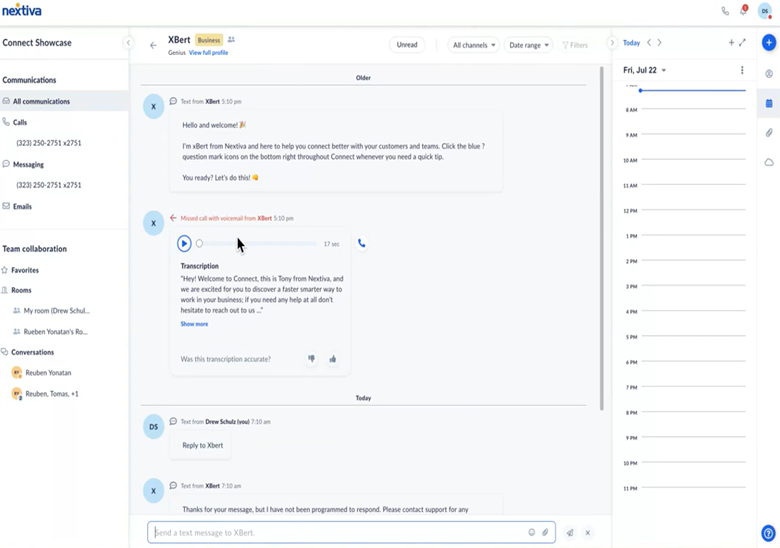The image size is (780, 548).
Task: Add a new calendar event with plus
Action: [x=731, y=43]
